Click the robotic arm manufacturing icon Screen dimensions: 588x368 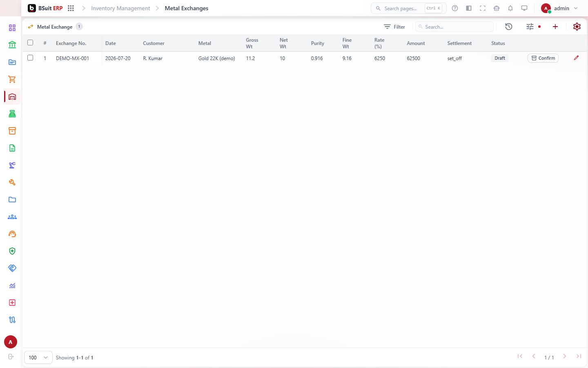click(12, 165)
